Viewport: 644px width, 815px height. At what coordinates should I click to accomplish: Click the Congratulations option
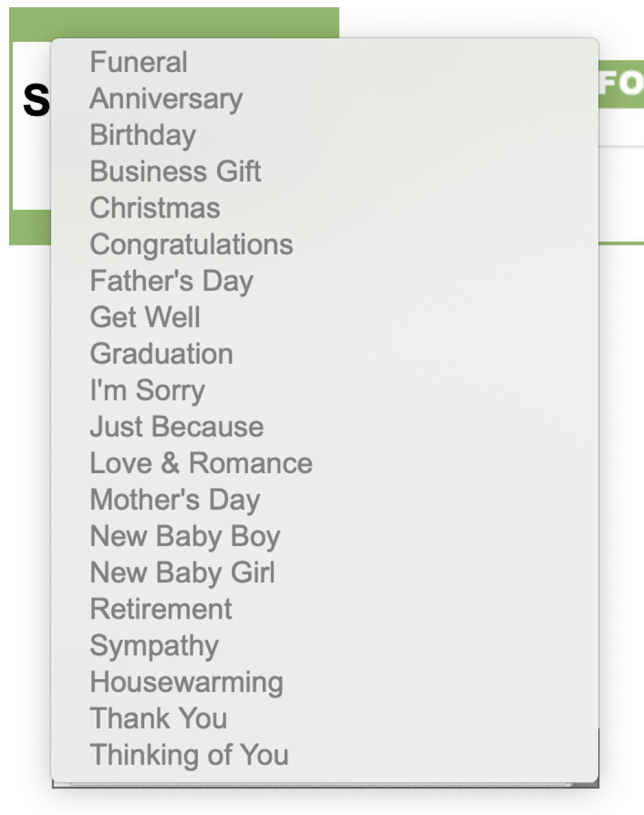[x=191, y=245]
